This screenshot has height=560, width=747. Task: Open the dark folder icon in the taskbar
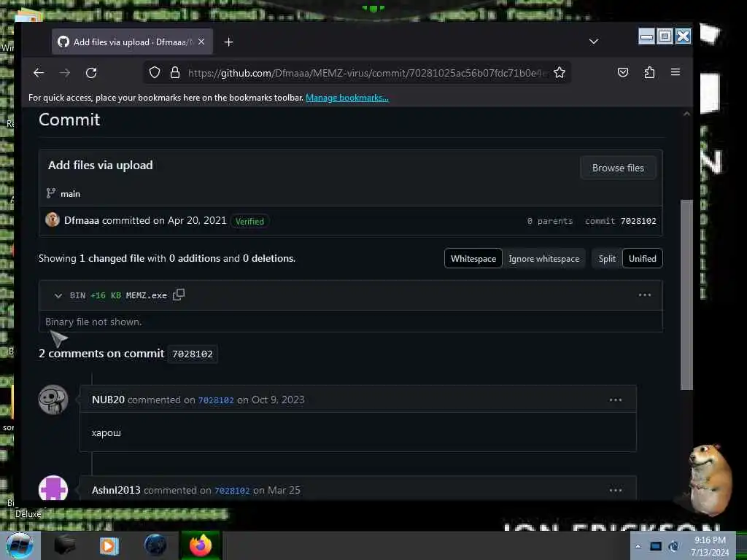point(65,545)
